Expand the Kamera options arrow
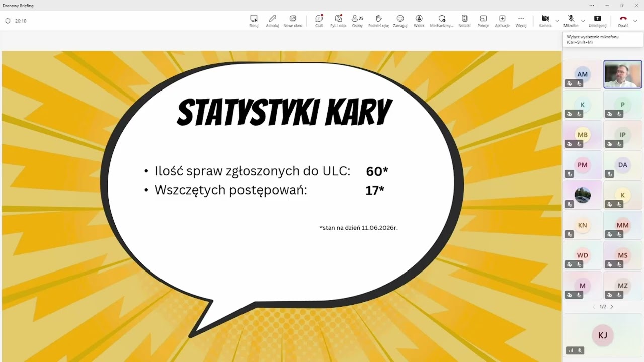644x362 pixels. coord(557,21)
